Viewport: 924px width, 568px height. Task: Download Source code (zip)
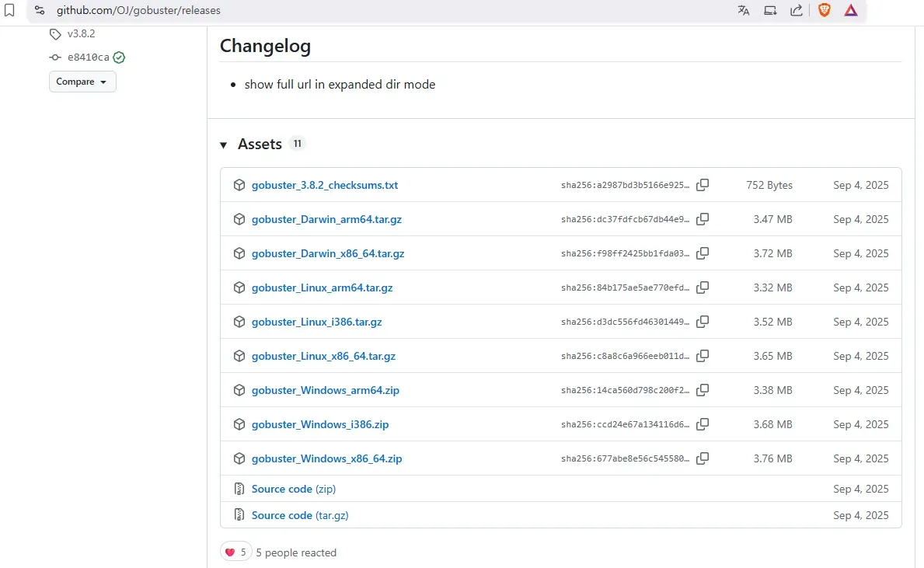[x=293, y=489]
